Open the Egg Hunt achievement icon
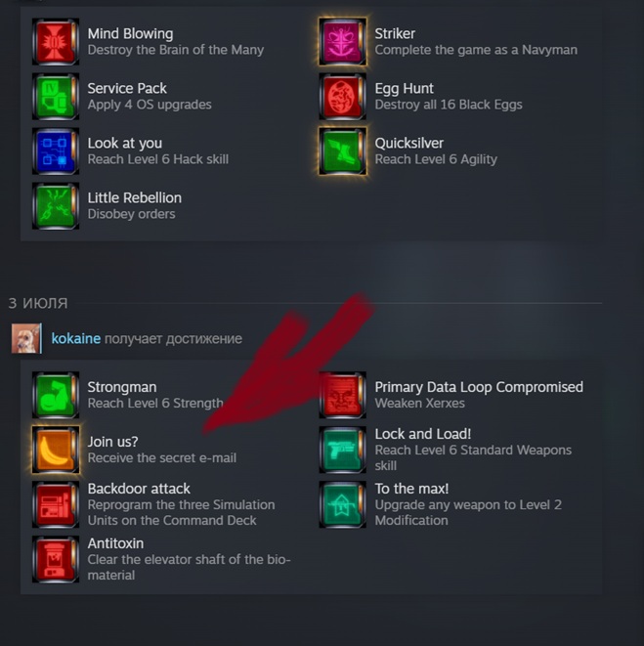 pyautogui.click(x=342, y=97)
